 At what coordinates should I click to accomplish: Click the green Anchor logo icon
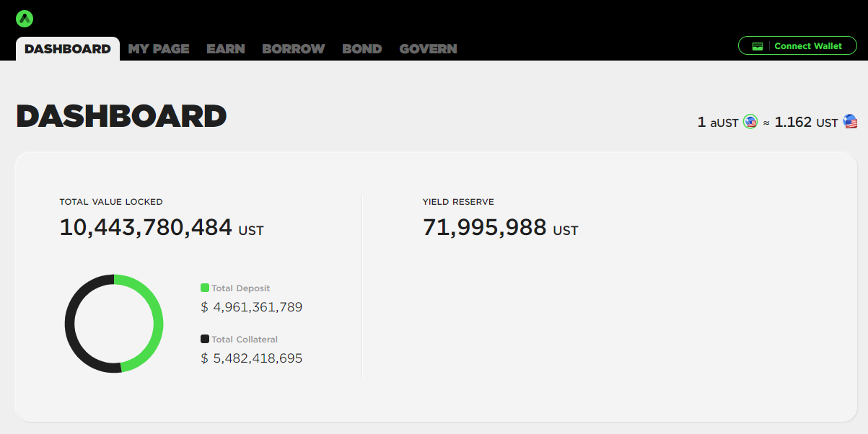[25, 19]
